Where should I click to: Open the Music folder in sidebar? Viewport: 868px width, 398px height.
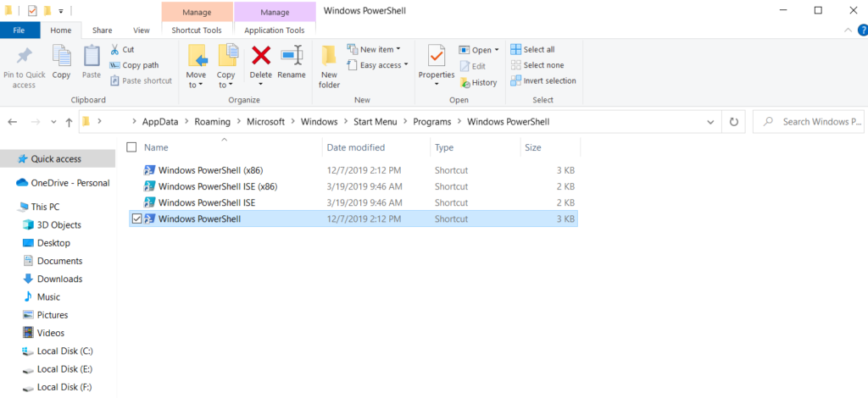coord(48,297)
